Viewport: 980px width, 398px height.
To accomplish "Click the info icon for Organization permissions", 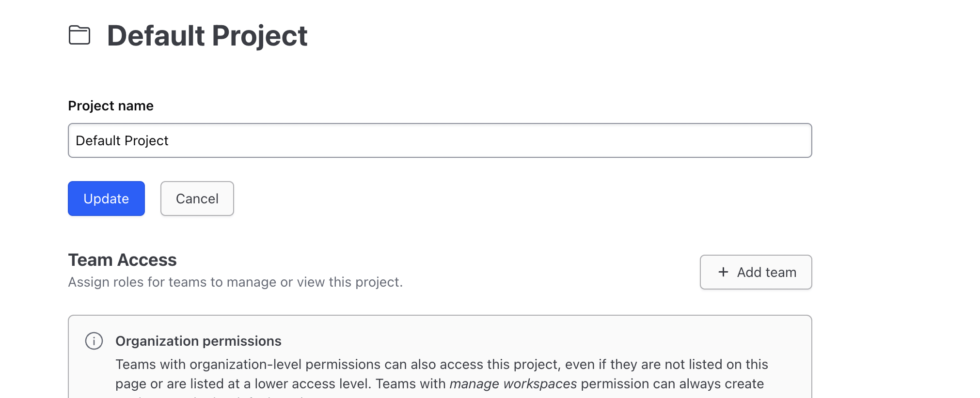I will click(94, 341).
